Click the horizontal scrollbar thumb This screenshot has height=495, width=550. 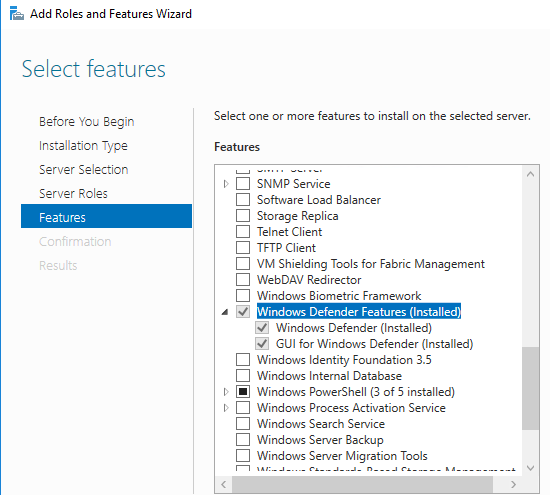pyautogui.click(x=362, y=484)
